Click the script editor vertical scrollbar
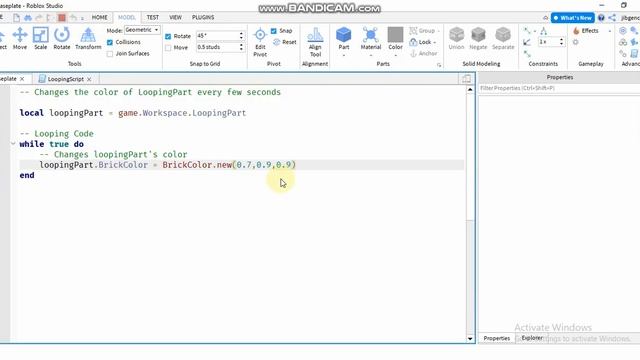 [x=470, y=214]
